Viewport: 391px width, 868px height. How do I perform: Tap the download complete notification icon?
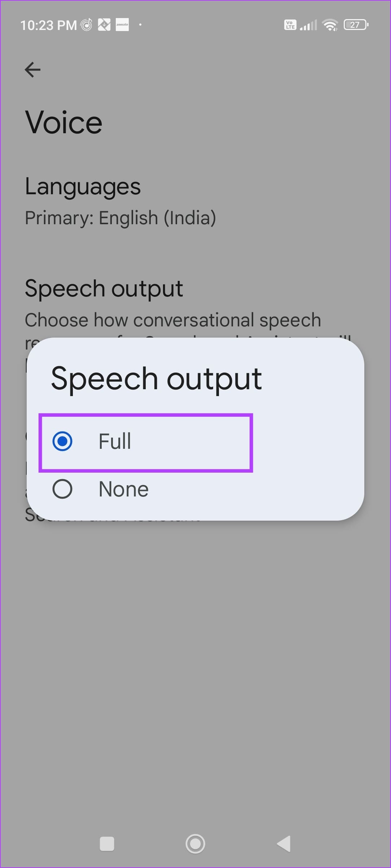click(x=105, y=25)
